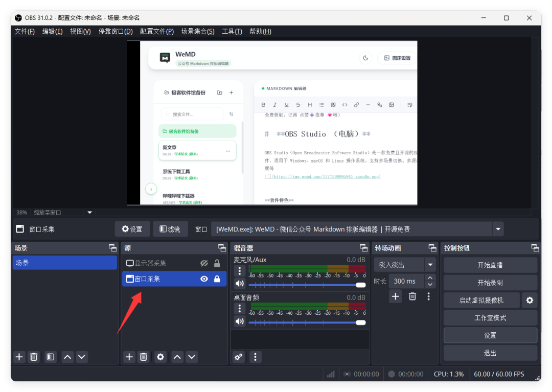This screenshot has height=392, width=552.
Task: Click the 60.00 / 60.00 FPS status text
Action: tap(499, 374)
